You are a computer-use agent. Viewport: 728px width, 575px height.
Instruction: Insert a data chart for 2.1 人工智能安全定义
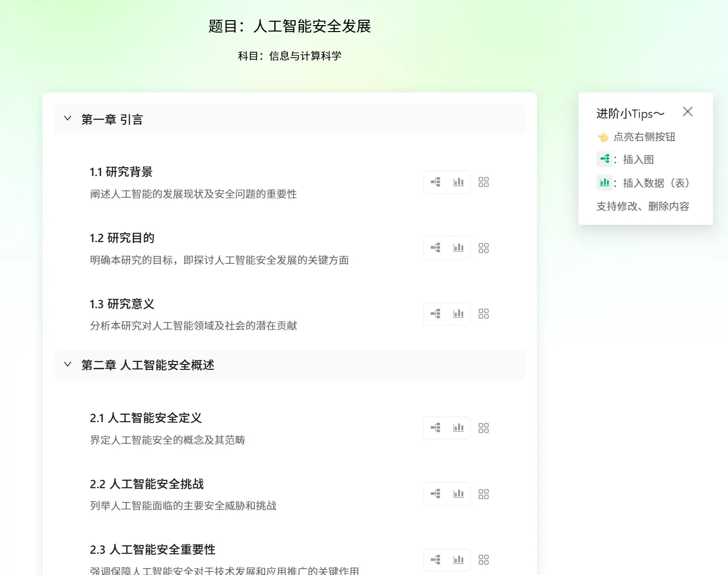459,428
